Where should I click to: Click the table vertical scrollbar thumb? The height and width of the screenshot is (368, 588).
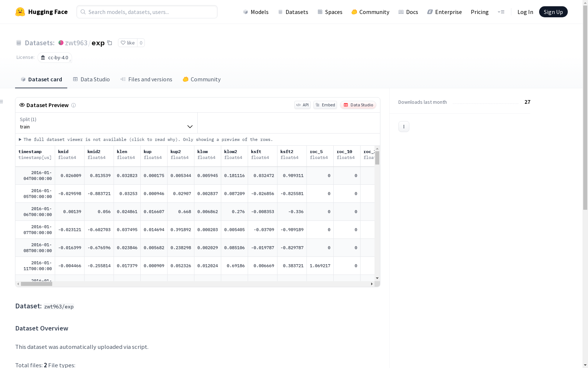(377, 158)
